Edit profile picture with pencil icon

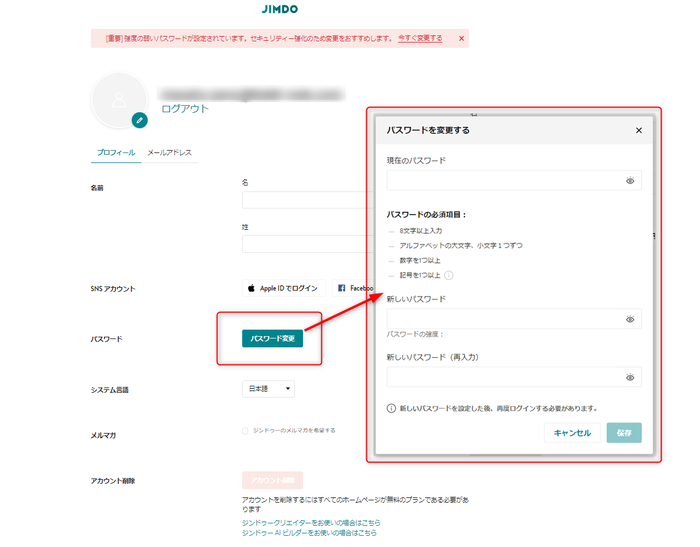[139, 120]
